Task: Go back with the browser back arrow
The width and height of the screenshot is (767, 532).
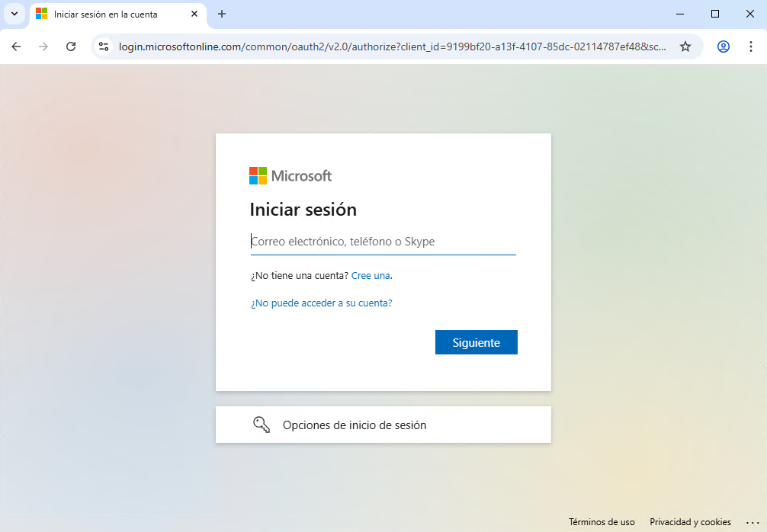Action: (x=16, y=46)
